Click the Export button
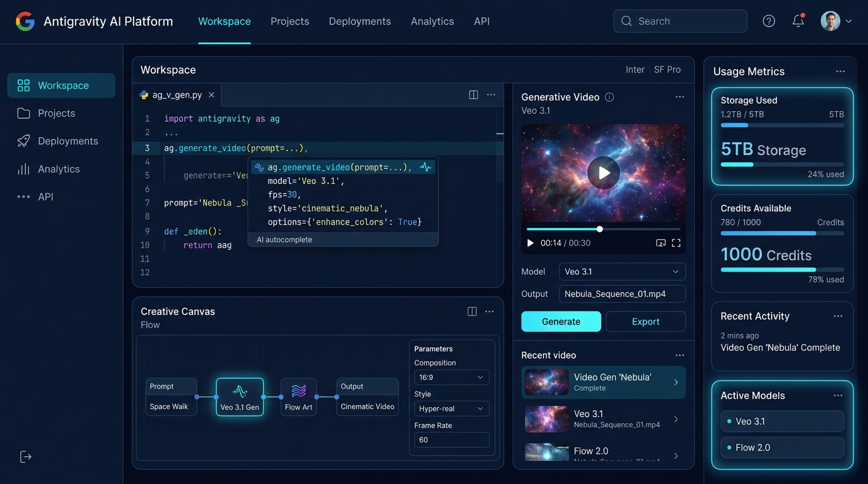 tap(645, 321)
